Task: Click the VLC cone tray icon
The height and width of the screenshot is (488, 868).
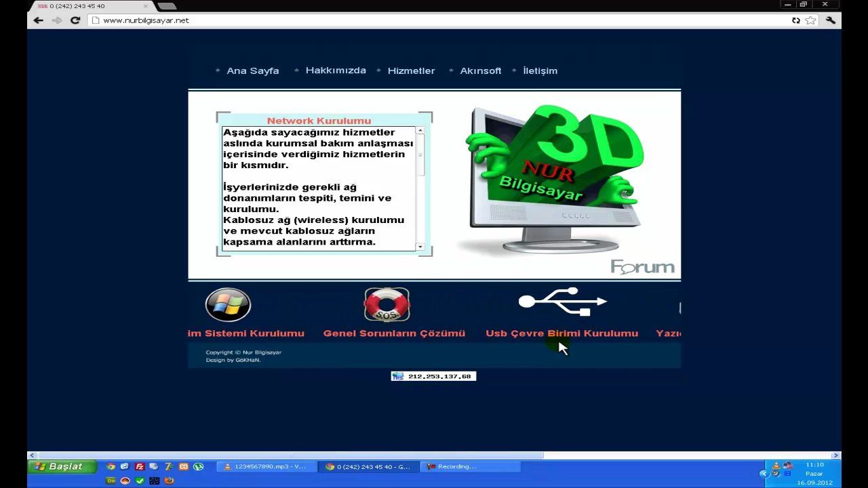Action: [x=776, y=466]
